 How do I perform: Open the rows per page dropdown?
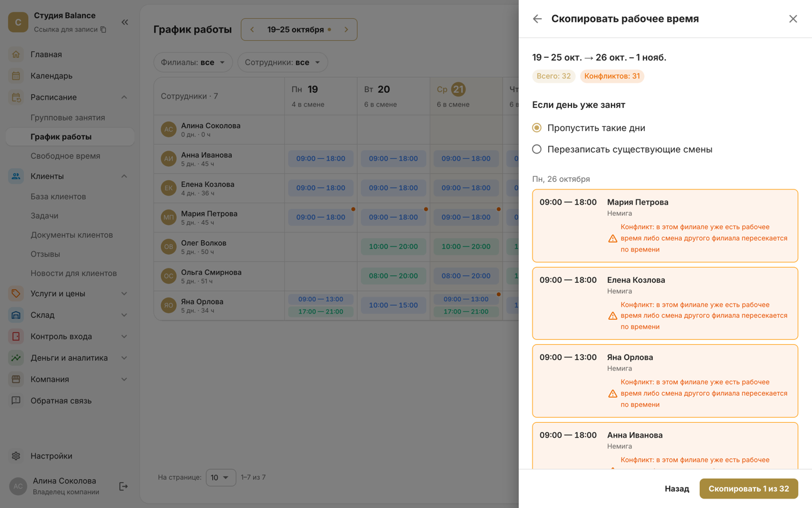[221, 477]
